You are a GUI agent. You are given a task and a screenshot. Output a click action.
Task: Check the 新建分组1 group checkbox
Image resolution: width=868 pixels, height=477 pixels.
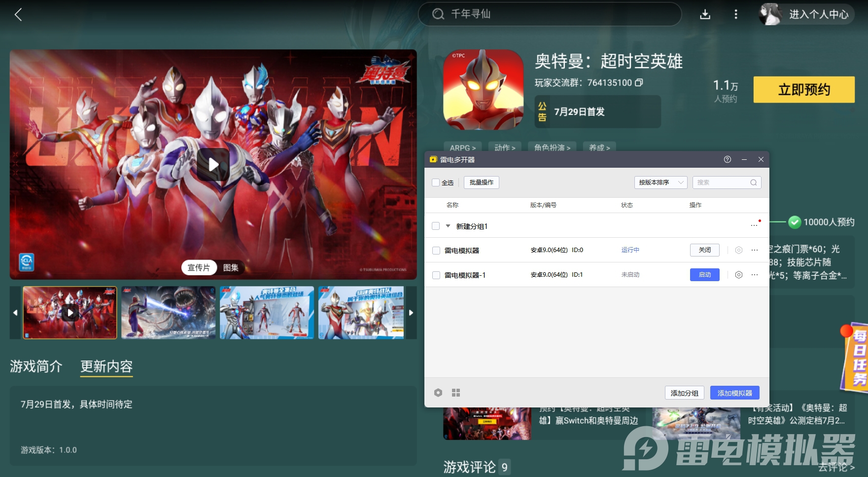click(436, 226)
